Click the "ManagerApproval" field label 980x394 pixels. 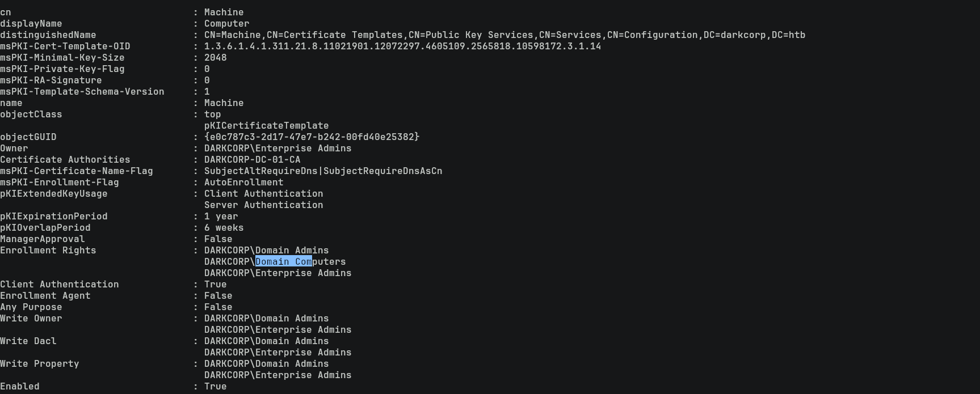42,239
